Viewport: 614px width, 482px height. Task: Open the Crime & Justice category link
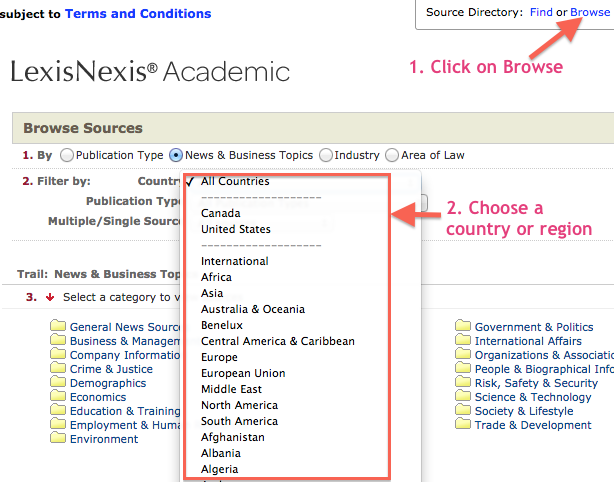point(111,369)
